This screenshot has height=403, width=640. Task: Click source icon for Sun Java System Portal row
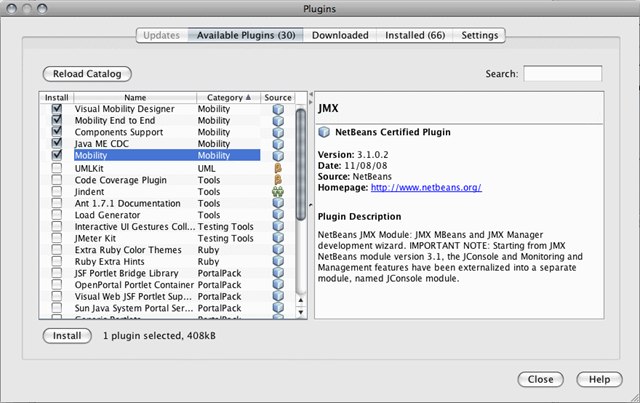[x=278, y=308]
